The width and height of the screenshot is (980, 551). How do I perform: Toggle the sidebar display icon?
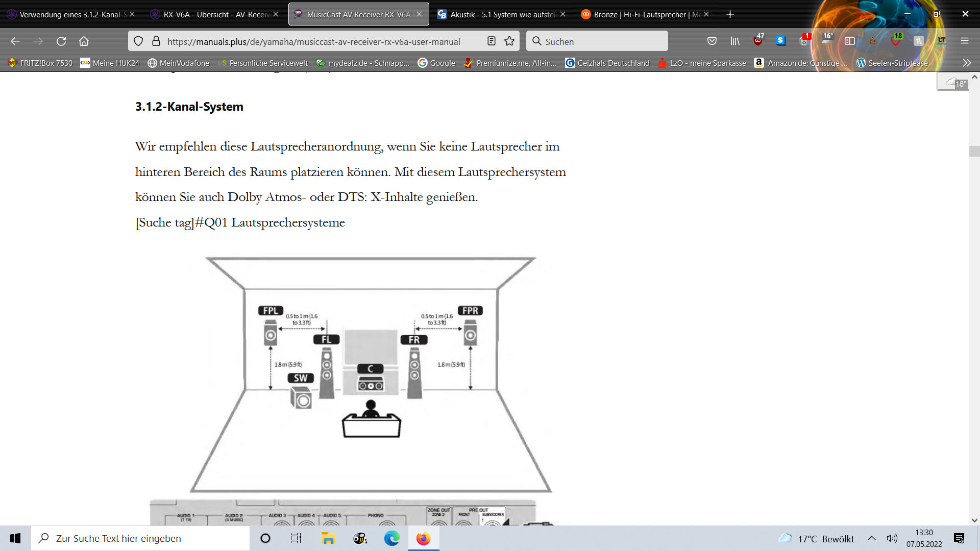pos(850,41)
